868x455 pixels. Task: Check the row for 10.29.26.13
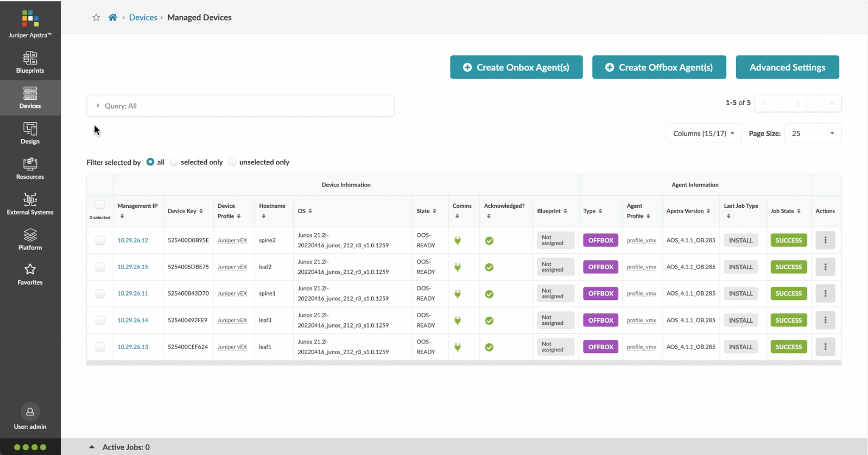[x=100, y=347]
